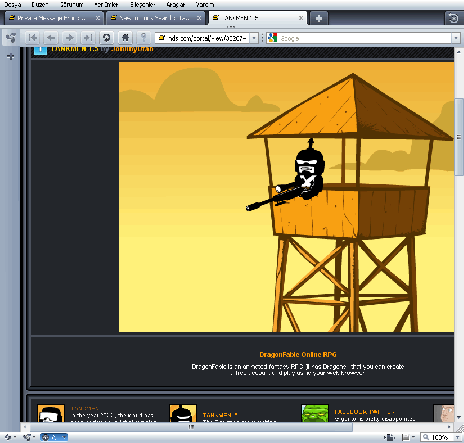Close the active third tab
Image resolution: width=464 pixels, height=443 pixels.
point(301,18)
